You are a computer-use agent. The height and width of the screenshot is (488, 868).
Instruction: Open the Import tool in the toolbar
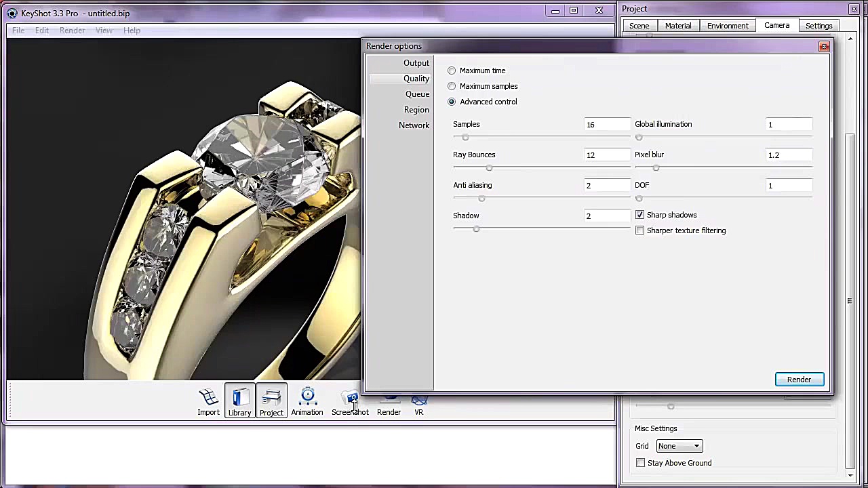click(208, 401)
